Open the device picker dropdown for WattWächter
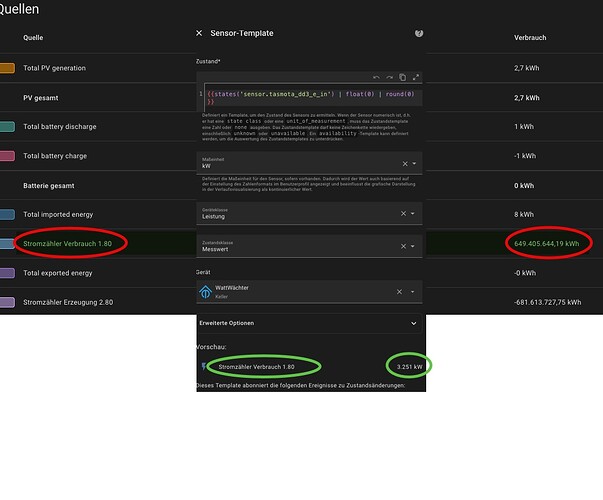603x500 pixels. coord(413,292)
